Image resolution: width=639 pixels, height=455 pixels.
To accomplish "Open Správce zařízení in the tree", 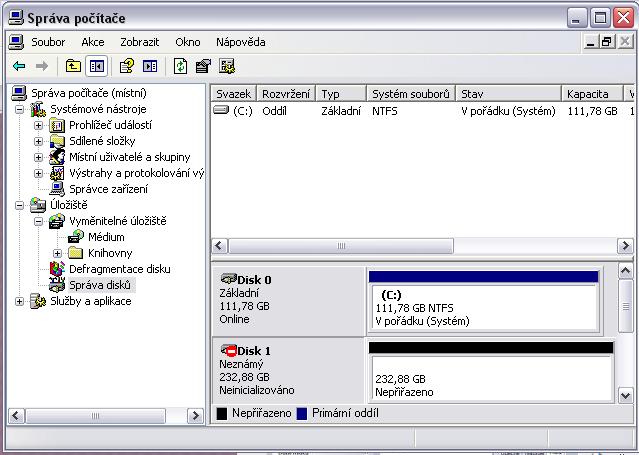I will [x=108, y=189].
